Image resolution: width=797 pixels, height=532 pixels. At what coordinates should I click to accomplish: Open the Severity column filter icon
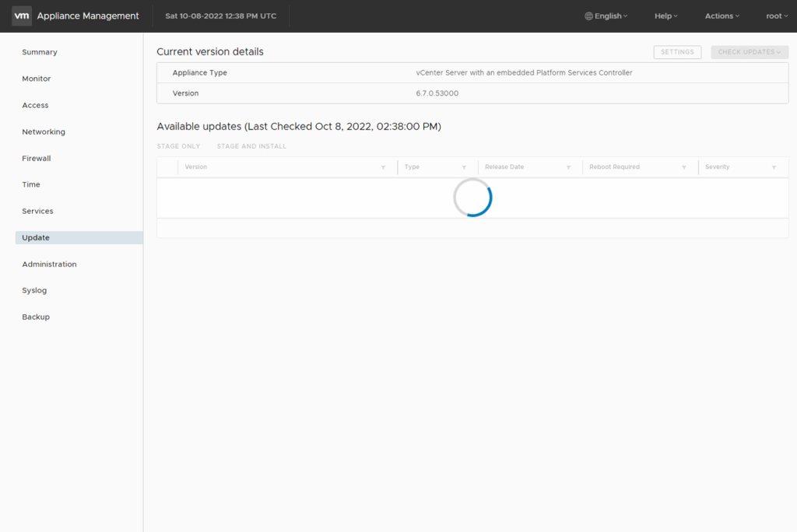tap(774, 167)
